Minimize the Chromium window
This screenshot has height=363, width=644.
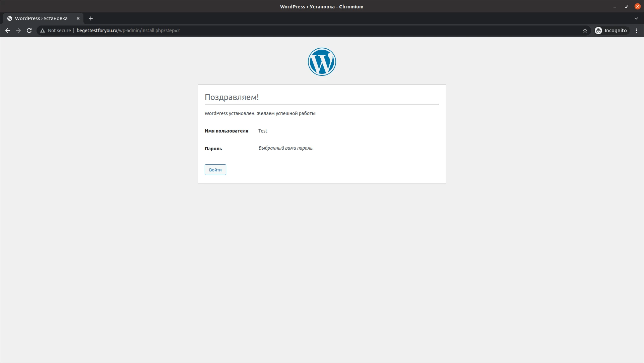pyautogui.click(x=615, y=7)
